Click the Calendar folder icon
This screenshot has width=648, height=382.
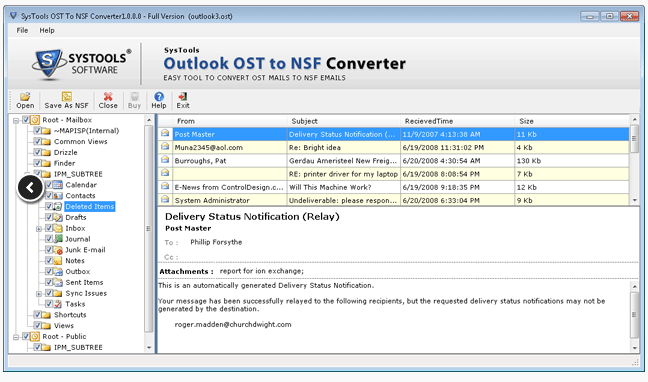tap(58, 185)
